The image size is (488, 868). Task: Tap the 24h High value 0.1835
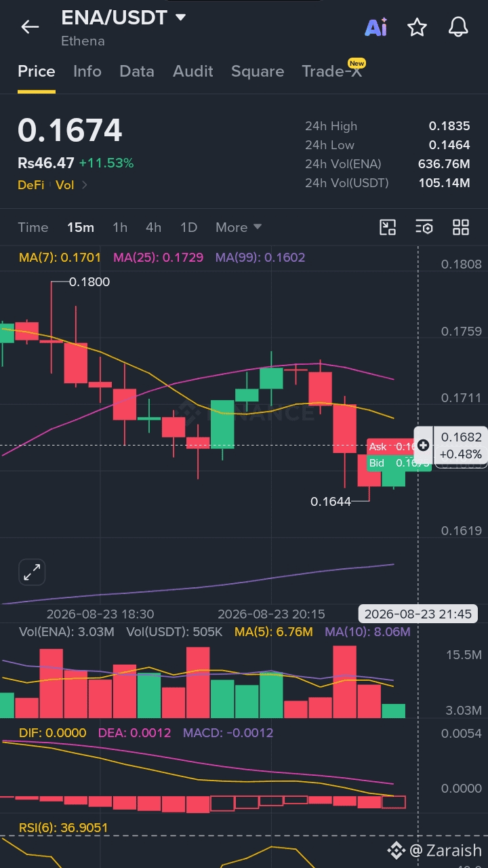click(449, 126)
